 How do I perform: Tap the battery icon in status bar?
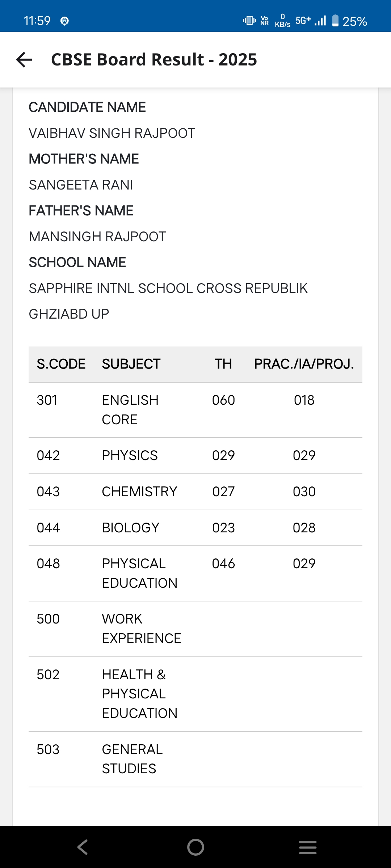(335, 21)
